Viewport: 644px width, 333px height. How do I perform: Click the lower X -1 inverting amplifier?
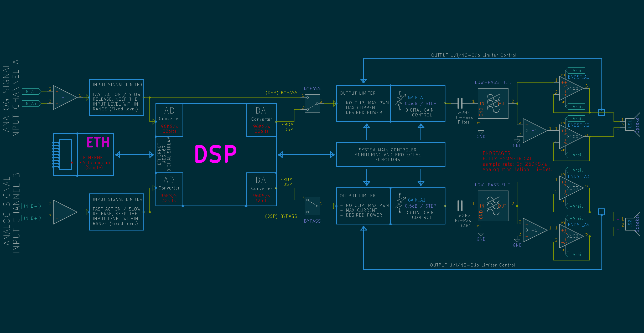[535, 230]
